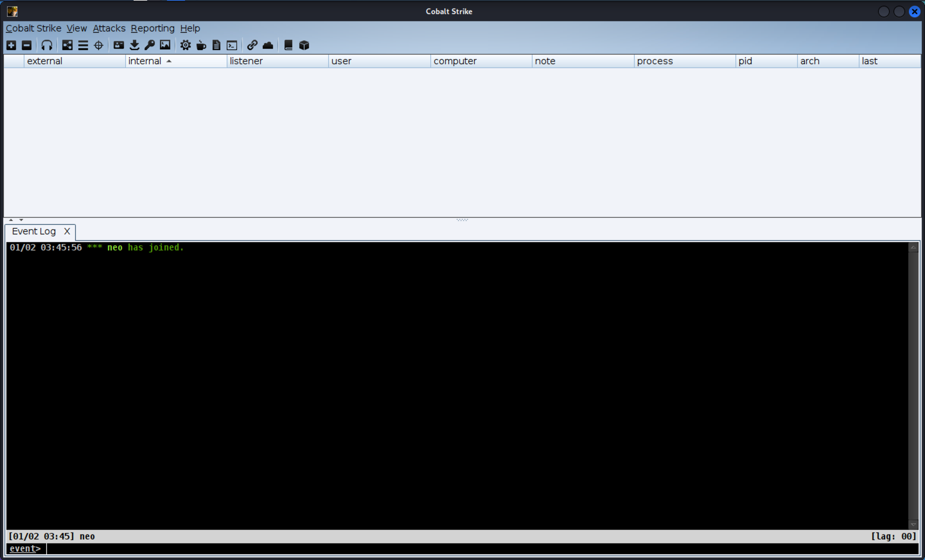Open help book icon
The width and height of the screenshot is (925, 560).
288,45
